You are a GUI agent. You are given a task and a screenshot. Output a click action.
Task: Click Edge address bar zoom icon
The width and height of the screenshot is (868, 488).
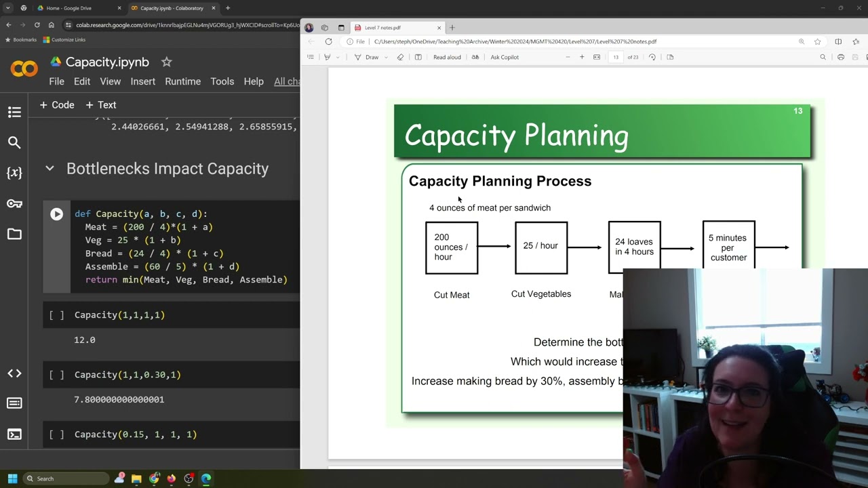[802, 41]
